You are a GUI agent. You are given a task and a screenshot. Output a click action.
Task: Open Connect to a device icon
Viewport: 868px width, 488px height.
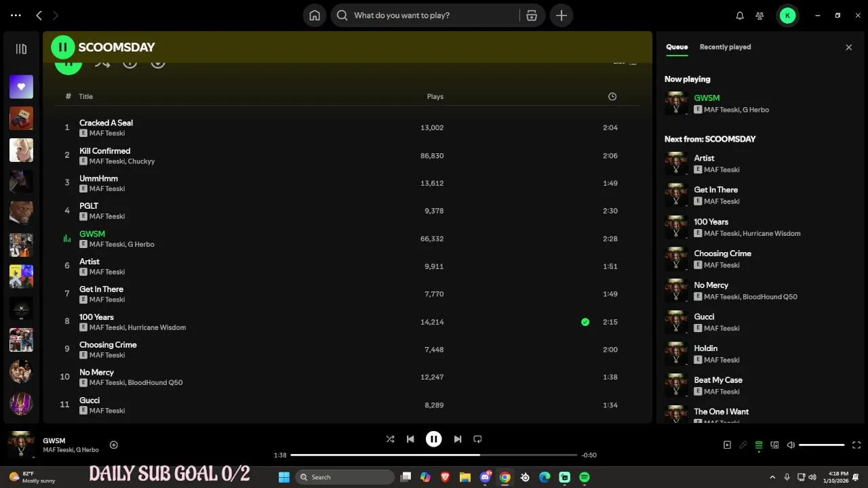click(774, 445)
